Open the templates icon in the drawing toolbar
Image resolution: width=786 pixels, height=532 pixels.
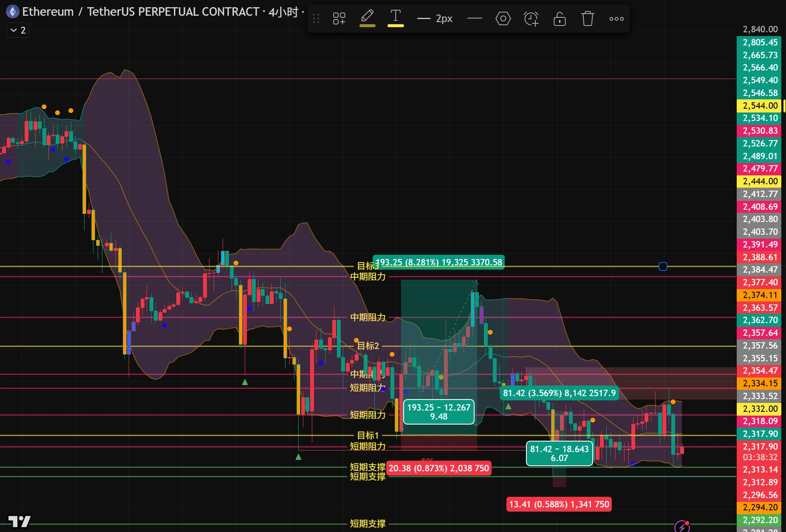click(339, 19)
